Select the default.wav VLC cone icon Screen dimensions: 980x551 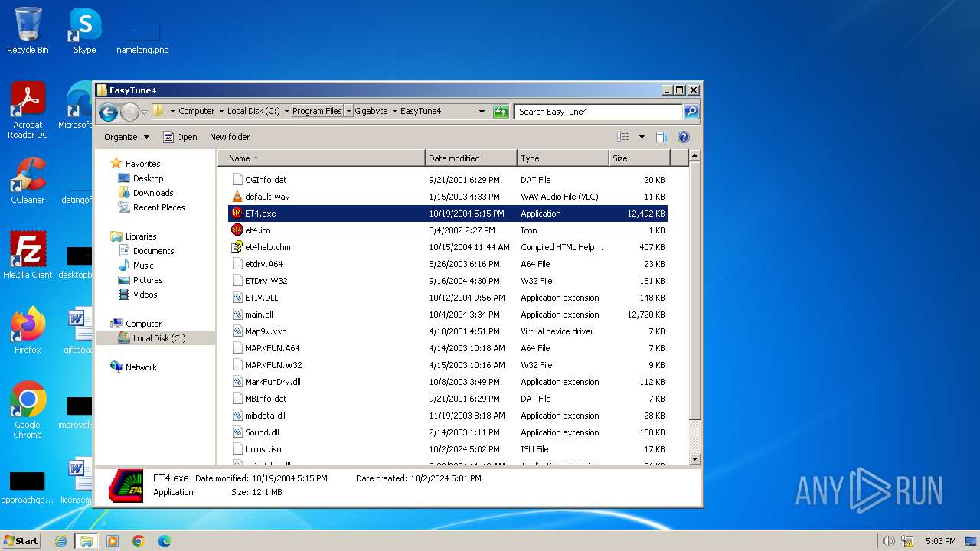237,197
